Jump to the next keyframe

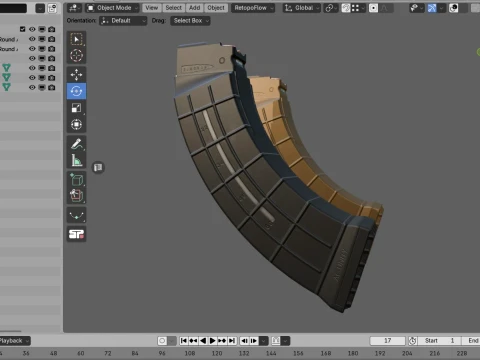click(x=222, y=341)
